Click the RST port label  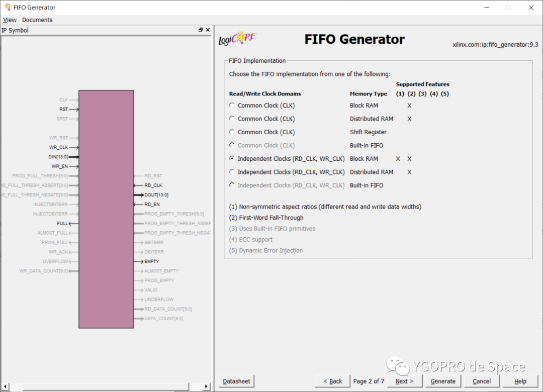pos(64,110)
